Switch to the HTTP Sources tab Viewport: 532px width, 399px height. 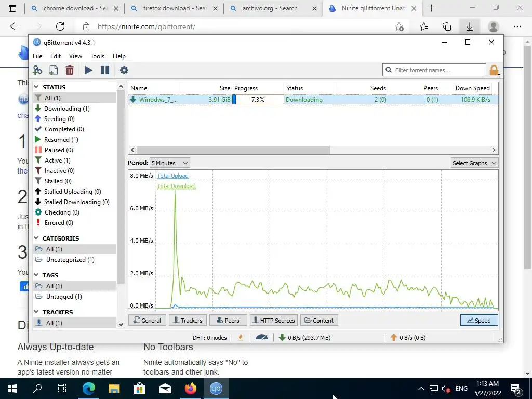274,320
